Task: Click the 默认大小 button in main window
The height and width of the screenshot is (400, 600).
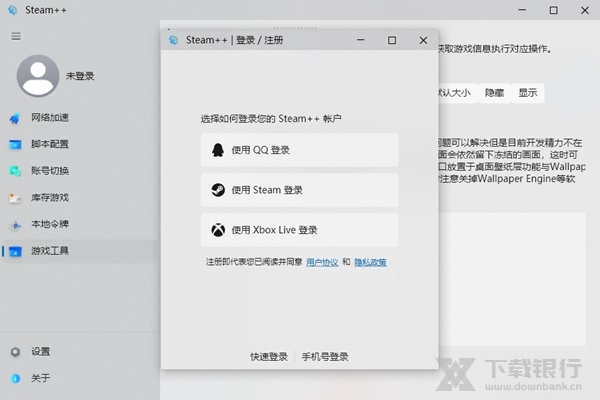Action: pos(458,93)
